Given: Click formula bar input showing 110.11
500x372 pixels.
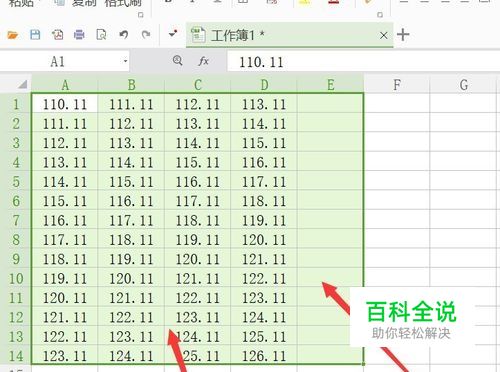Looking at the screenshot, I should pyautogui.click(x=363, y=62).
